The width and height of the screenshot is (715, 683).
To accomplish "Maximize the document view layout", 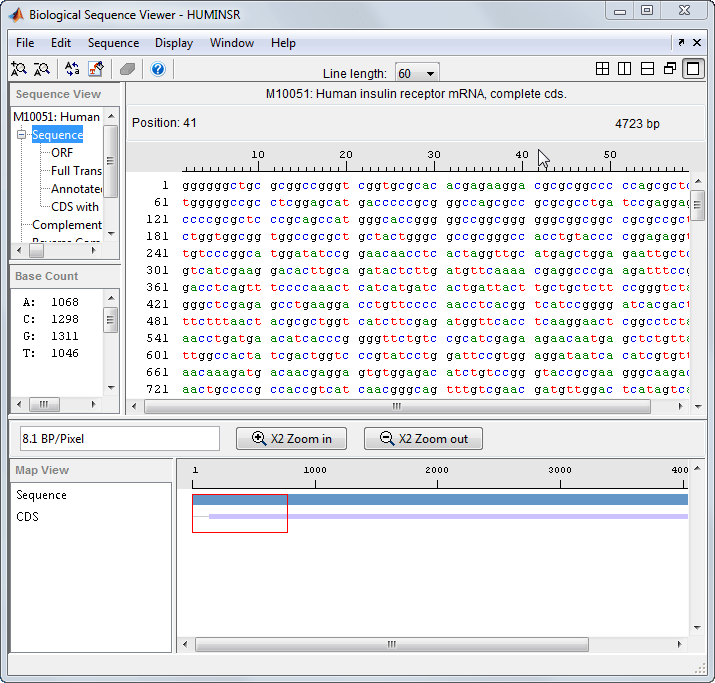I will click(693, 69).
